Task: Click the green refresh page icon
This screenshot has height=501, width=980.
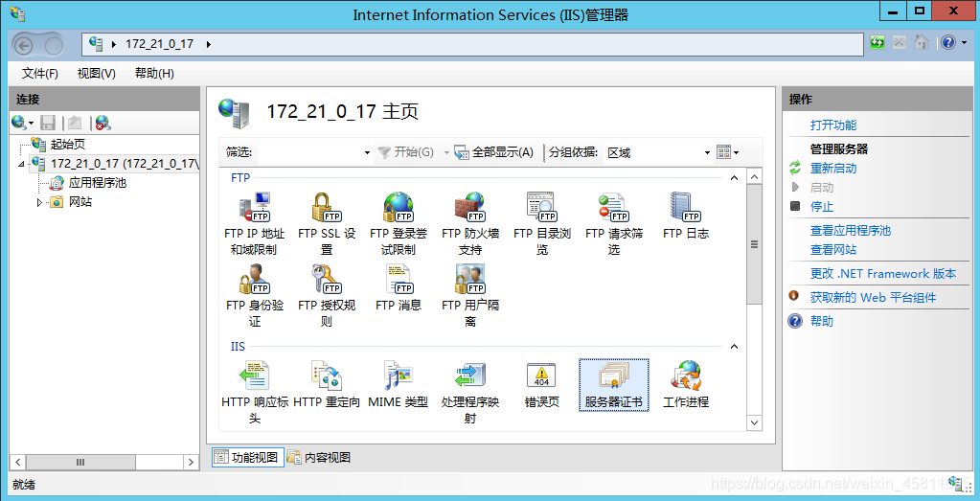Action: [x=877, y=42]
